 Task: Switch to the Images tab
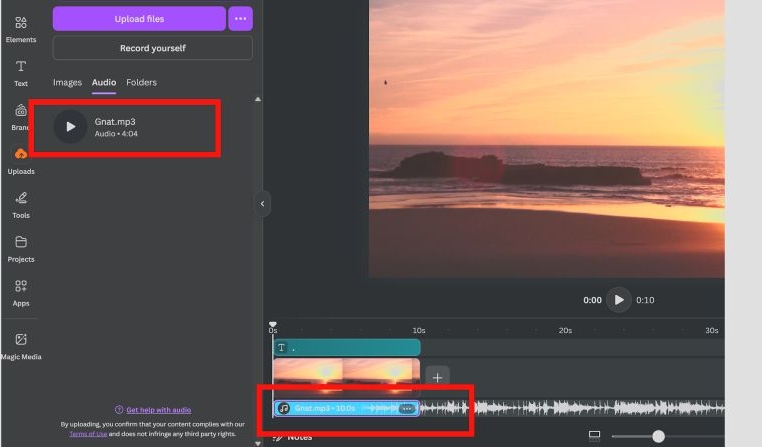pos(67,83)
